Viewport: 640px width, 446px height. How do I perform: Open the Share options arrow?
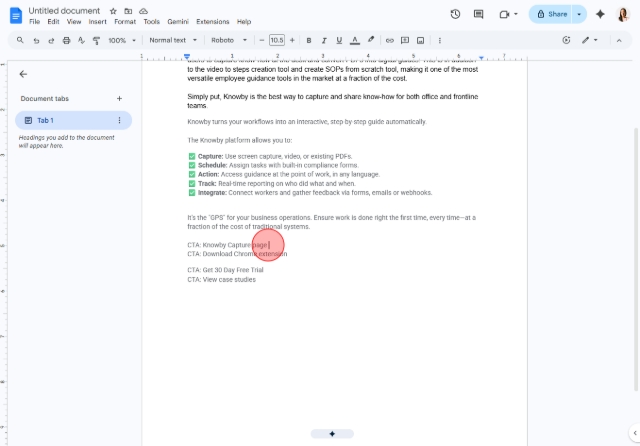(579, 14)
